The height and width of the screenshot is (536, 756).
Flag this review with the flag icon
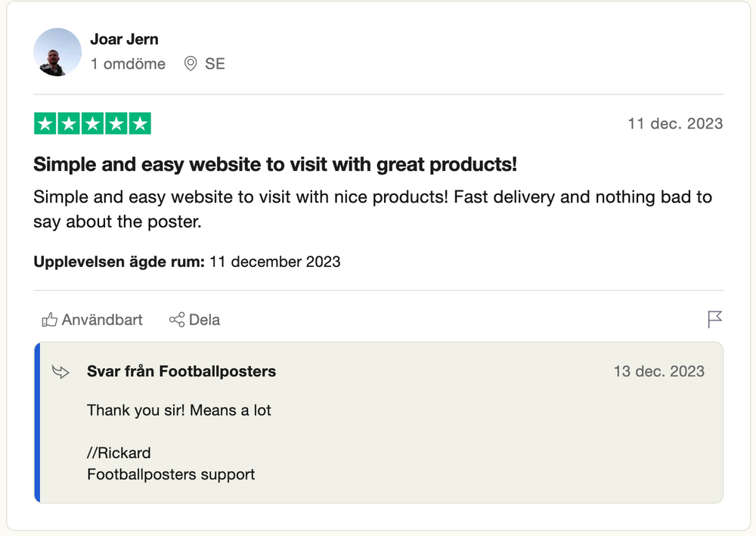(714, 319)
